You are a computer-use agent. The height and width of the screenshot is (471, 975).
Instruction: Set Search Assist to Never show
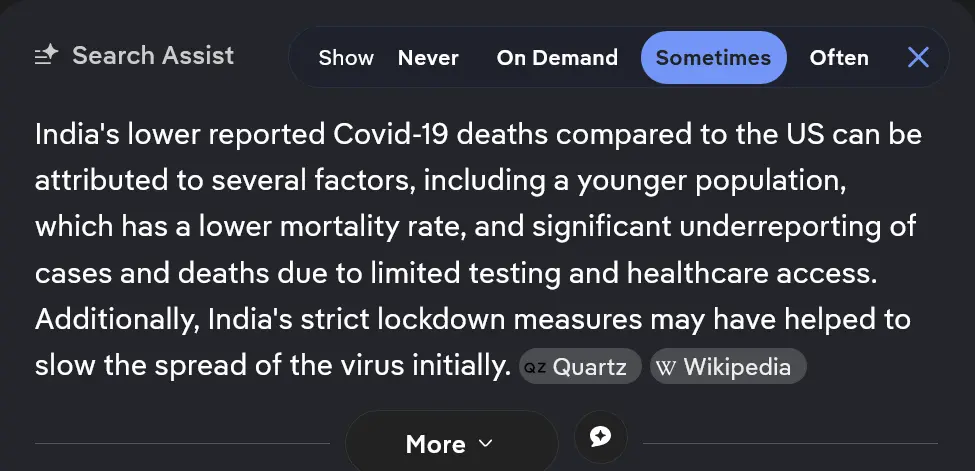point(428,58)
